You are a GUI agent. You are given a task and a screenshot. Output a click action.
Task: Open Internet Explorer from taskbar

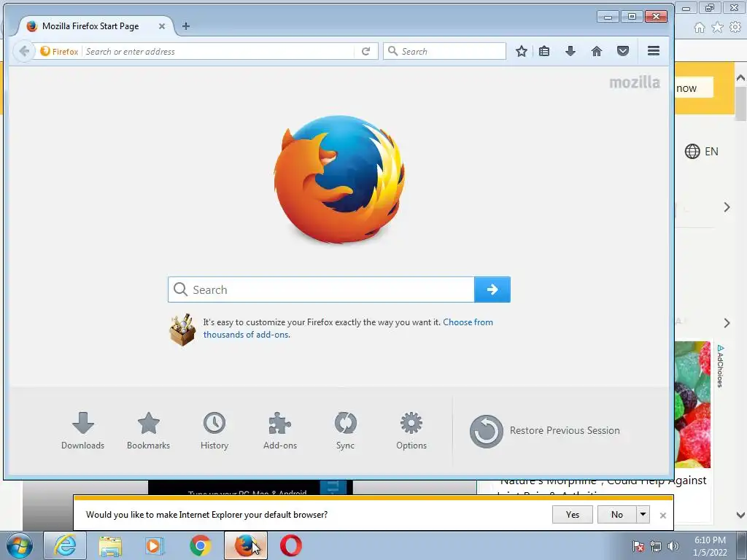click(65, 545)
